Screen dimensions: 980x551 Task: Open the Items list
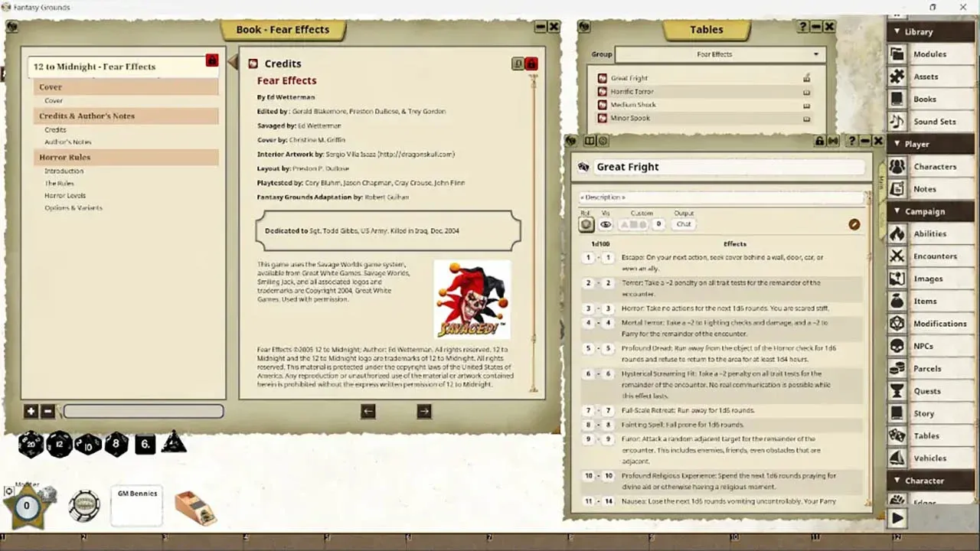(931, 301)
